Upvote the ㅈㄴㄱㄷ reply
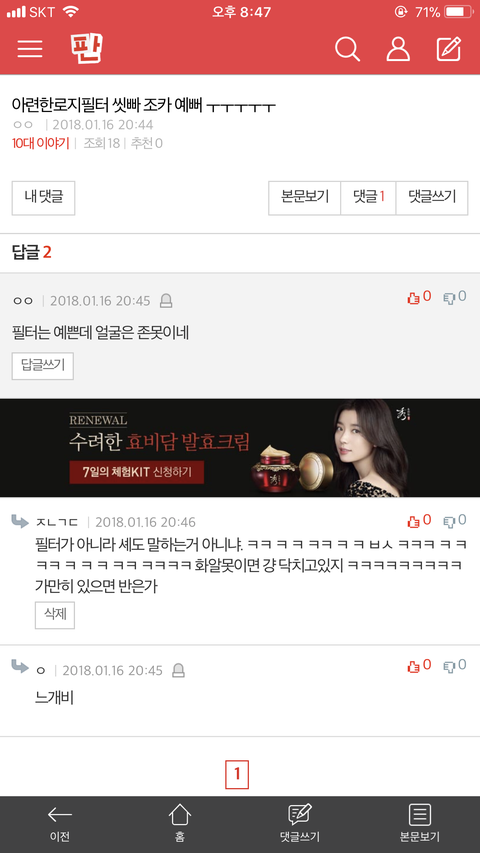Viewport: 480px width, 853px height. (419, 521)
